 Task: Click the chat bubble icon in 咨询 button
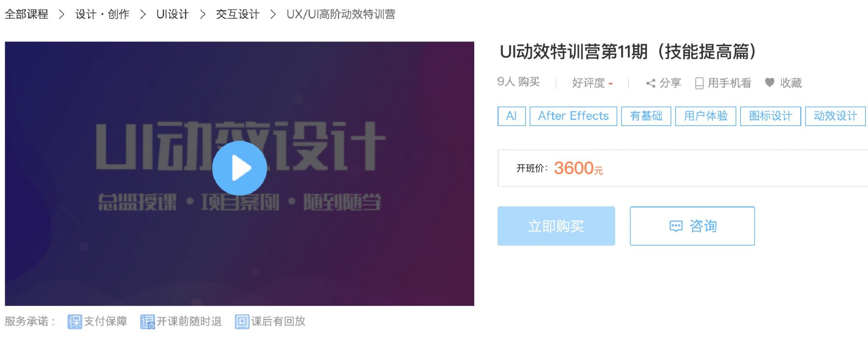(676, 226)
